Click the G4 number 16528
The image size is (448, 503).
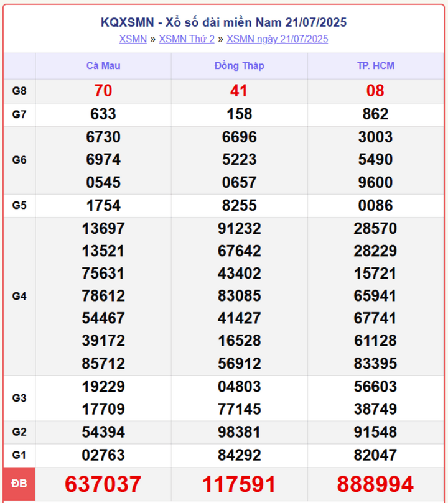[x=240, y=341]
